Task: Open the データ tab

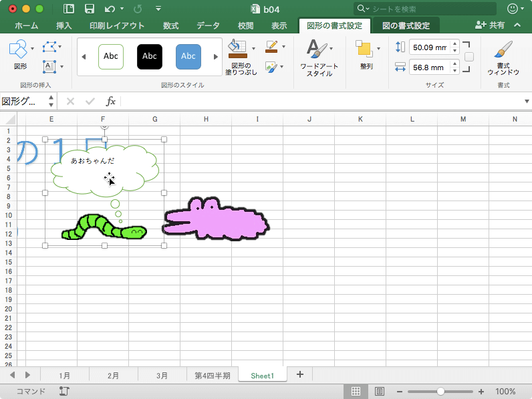Action: point(208,25)
